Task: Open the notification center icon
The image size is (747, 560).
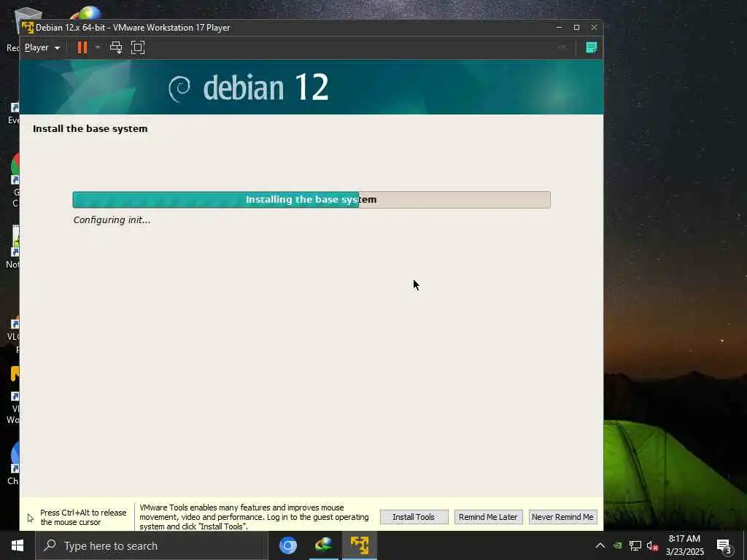Action: (724, 547)
